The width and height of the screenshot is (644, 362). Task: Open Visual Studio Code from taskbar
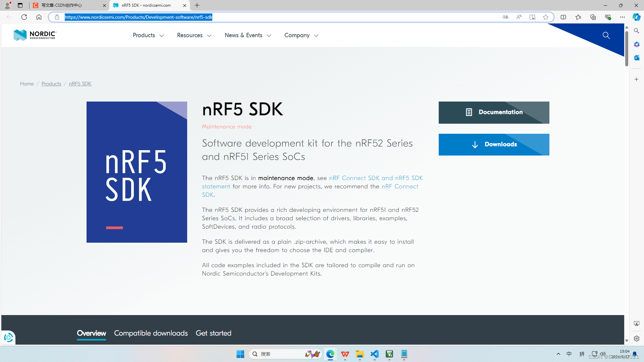point(375,354)
